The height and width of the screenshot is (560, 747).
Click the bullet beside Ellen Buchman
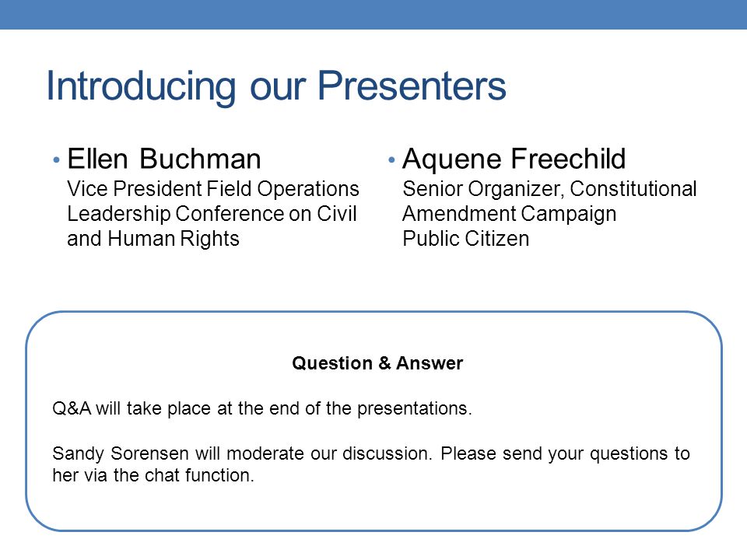pos(56,160)
